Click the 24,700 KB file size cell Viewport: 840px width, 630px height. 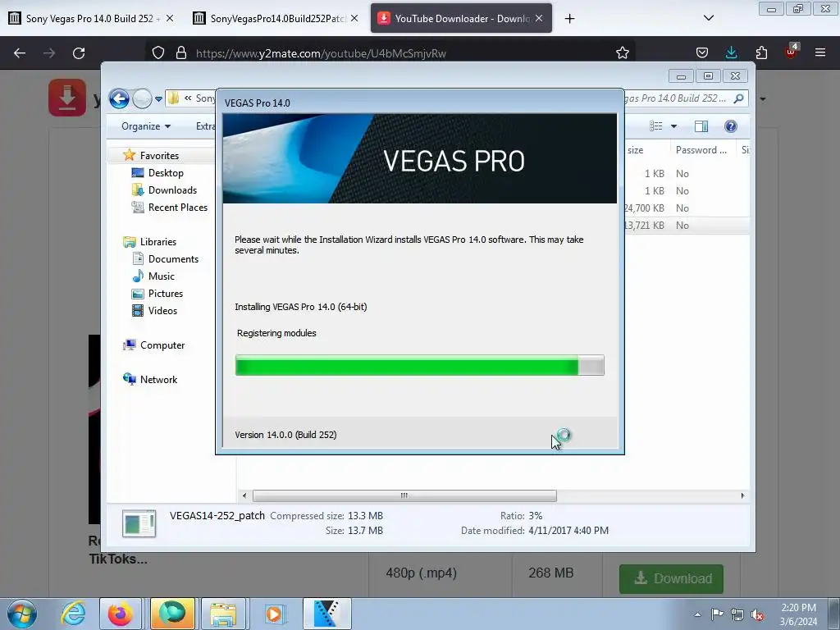(645, 208)
